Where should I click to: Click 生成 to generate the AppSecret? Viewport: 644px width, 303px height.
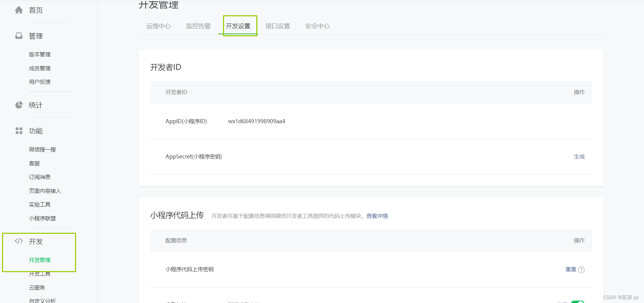(579, 156)
